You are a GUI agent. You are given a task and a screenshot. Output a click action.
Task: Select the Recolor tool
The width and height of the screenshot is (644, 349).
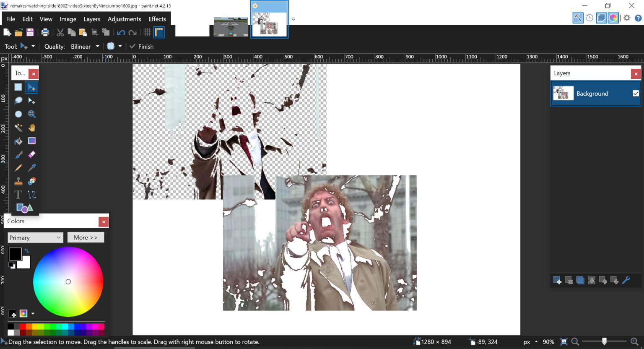(31, 181)
